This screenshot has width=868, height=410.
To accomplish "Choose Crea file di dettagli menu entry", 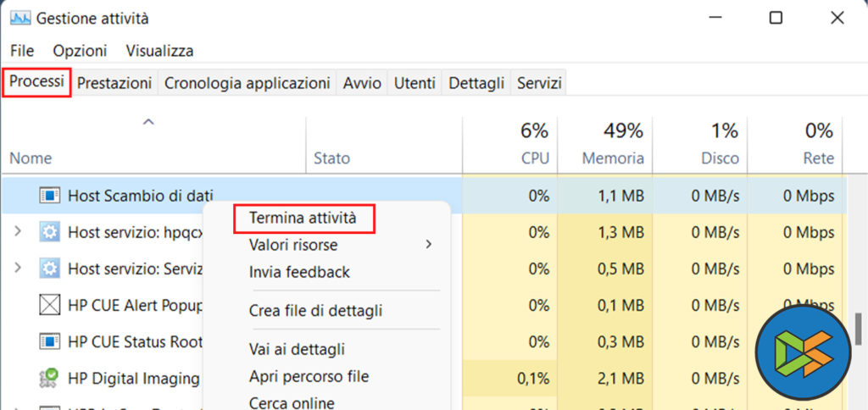I will (315, 311).
